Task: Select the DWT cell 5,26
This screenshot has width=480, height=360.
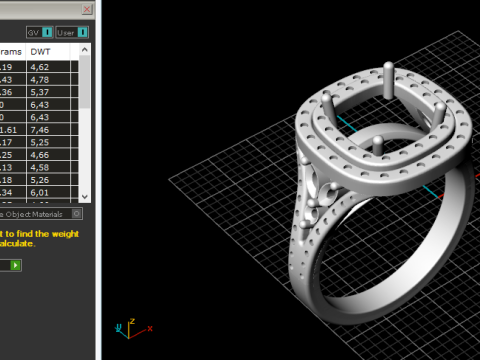Action: click(48, 180)
